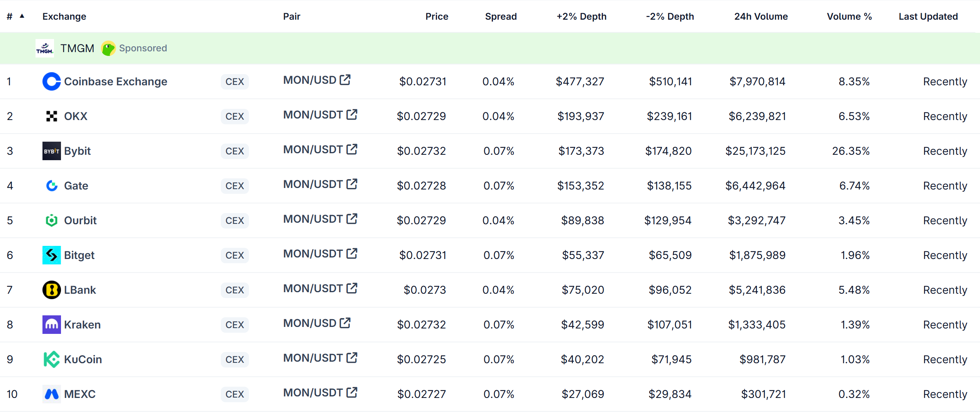Sort the table by Price column

coord(437,16)
